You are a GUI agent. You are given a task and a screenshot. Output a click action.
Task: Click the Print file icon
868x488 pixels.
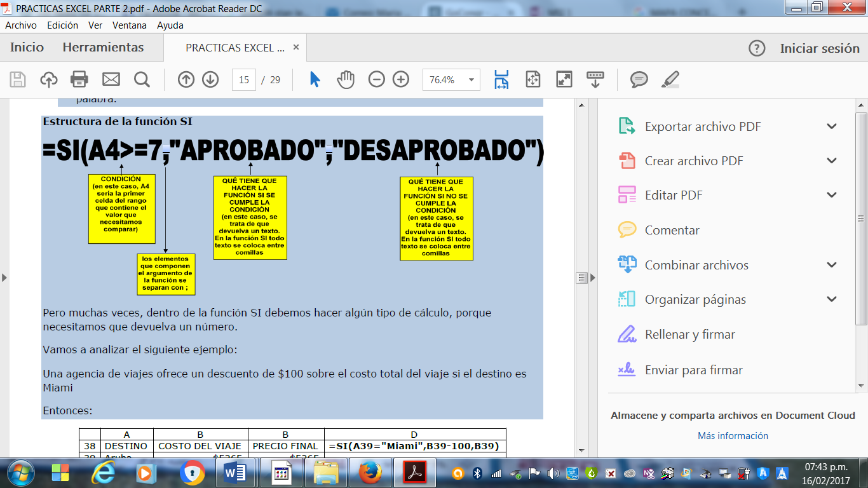[x=79, y=79]
